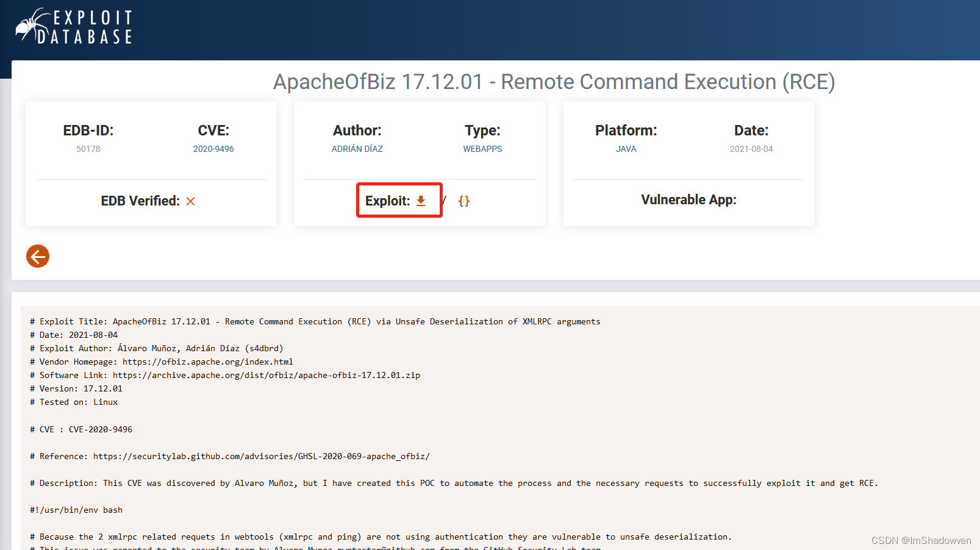Image resolution: width=980 pixels, height=550 pixels.
Task: Click the Reference securitylab.github.com line
Action: click(230, 456)
